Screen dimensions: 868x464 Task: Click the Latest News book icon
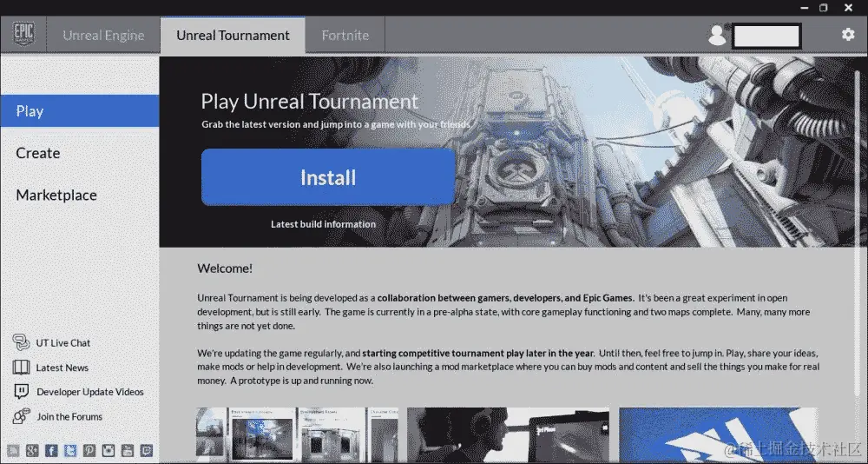coord(21,367)
